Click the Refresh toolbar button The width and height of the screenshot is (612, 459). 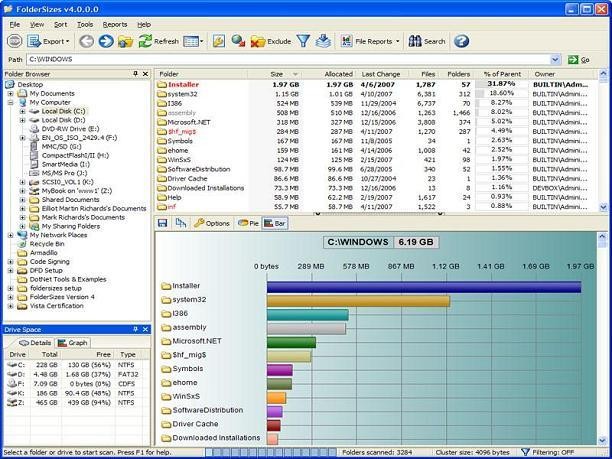158,41
